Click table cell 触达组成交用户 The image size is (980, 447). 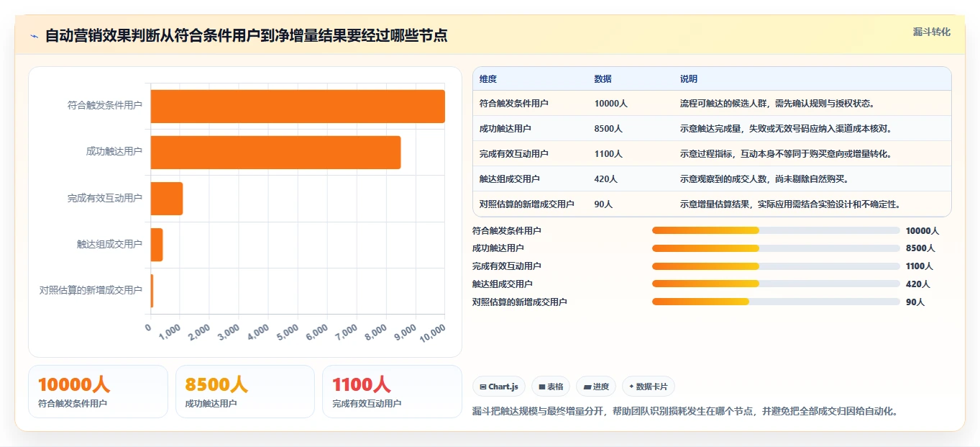pyautogui.click(x=510, y=179)
